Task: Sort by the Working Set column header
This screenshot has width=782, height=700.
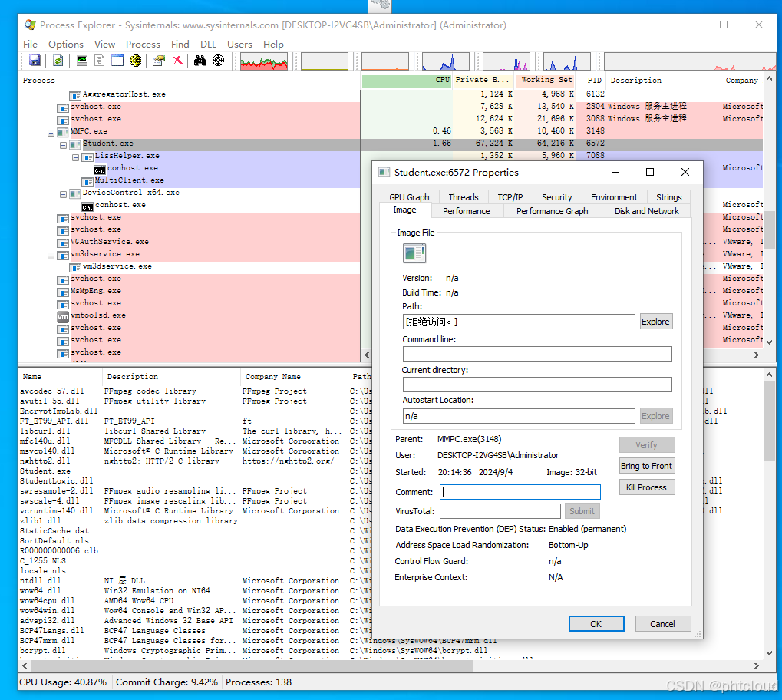Action: point(546,80)
